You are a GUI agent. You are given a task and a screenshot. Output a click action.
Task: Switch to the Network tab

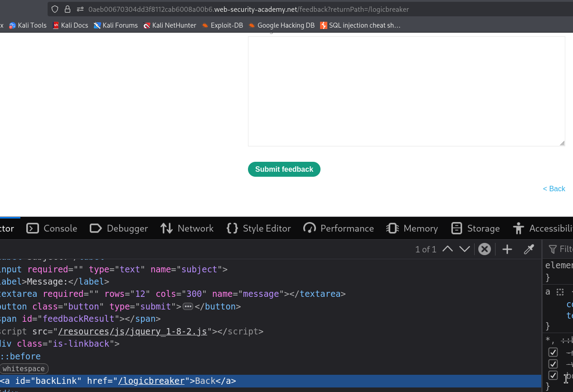coord(187,228)
